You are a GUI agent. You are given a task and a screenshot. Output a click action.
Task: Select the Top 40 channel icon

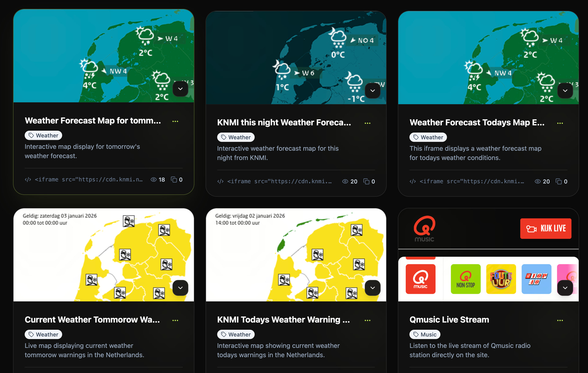pos(536,279)
